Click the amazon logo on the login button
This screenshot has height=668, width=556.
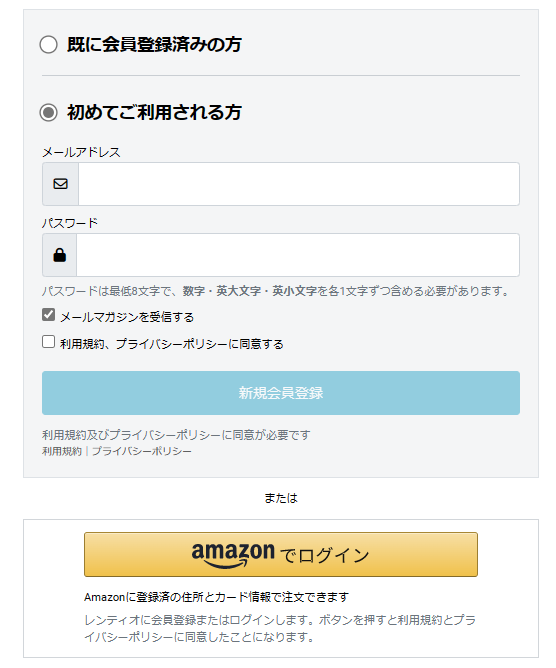[233, 555]
